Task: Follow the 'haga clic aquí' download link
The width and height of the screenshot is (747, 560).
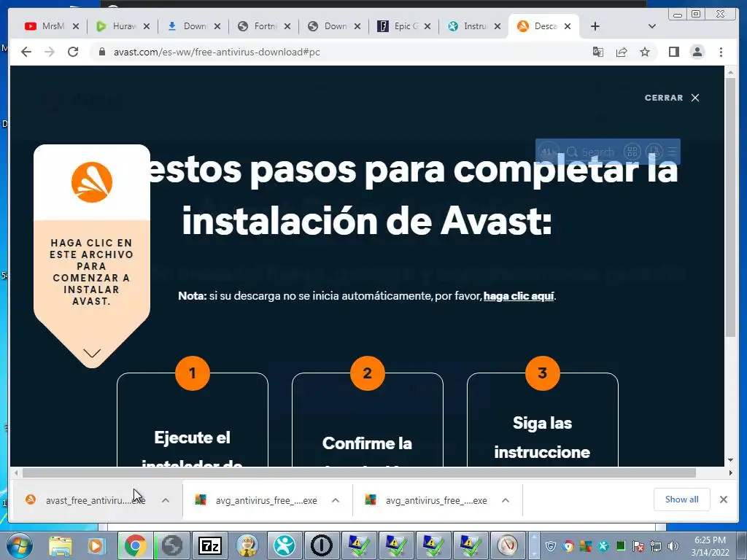Action: pyautogui.click(x=519, y=296)
